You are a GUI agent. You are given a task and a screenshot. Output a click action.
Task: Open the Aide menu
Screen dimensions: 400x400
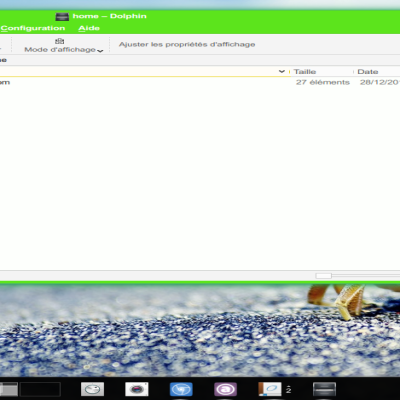[x=89, y=28]
